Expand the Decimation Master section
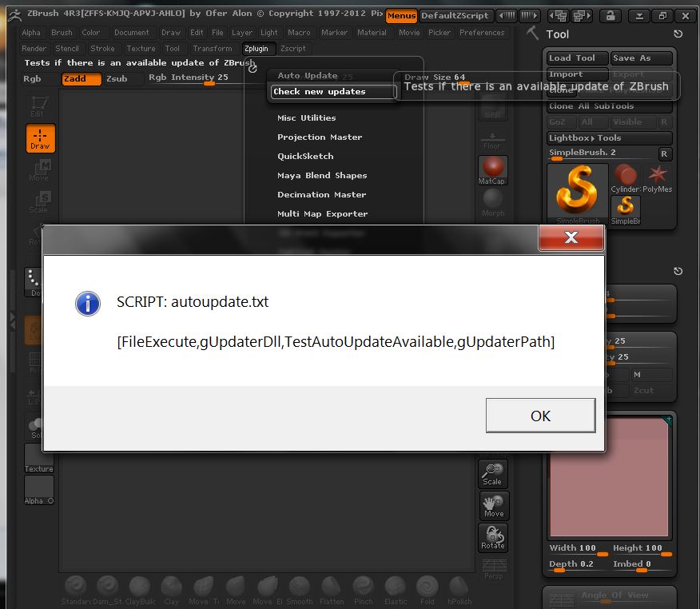700x609 pixels. 321,195
